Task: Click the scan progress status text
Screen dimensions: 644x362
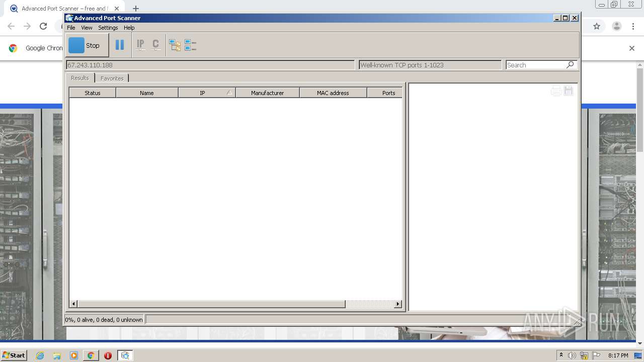Action: [x=104, y=319]
